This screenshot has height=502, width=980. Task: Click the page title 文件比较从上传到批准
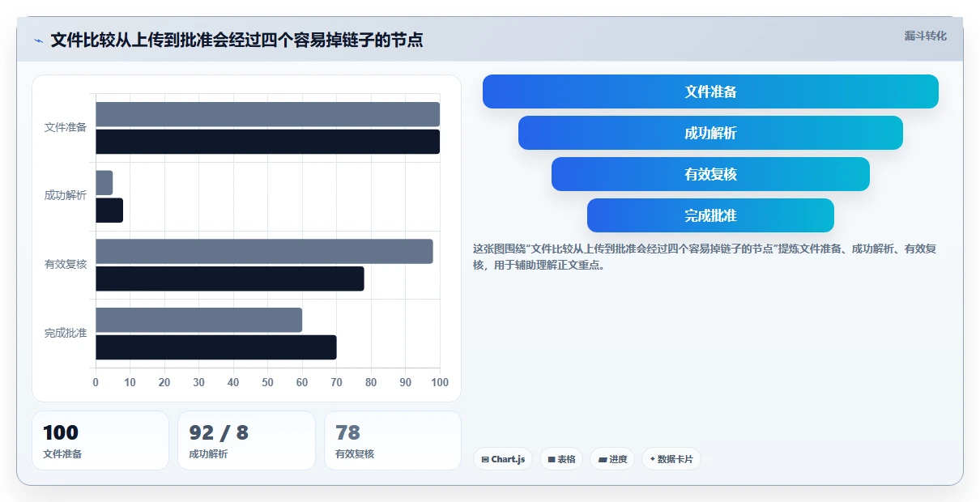236,40
